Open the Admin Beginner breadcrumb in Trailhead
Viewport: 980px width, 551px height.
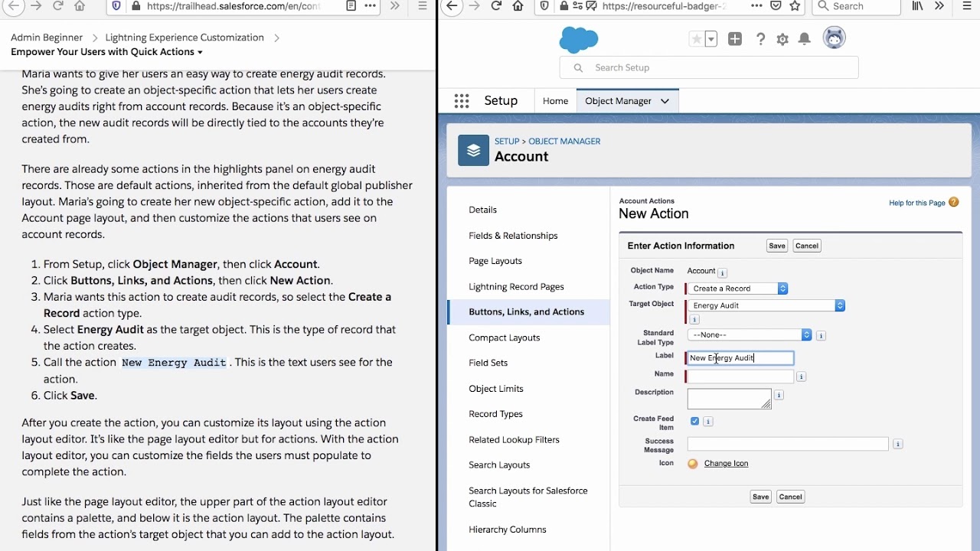47,37
